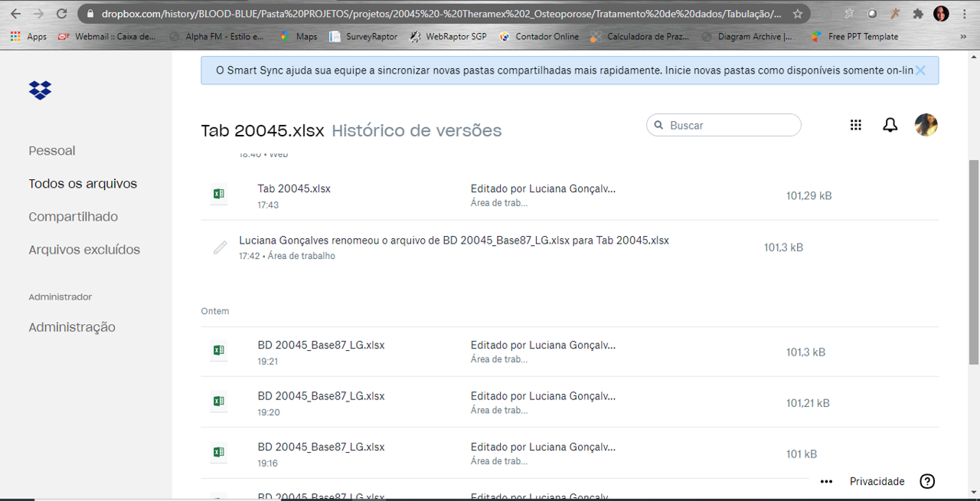
Task: Click inside the Buscar search field
Action: 723,125
